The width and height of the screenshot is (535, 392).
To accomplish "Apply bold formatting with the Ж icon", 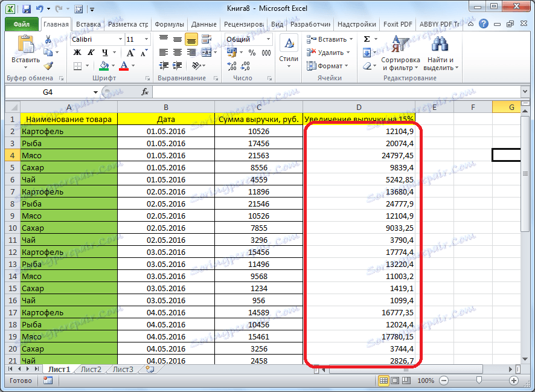I will [77, 53].
